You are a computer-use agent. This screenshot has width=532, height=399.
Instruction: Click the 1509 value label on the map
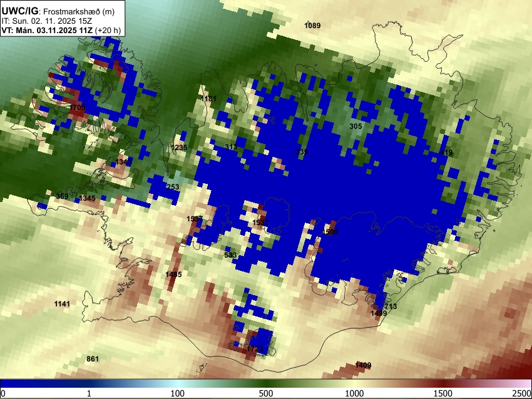(x=330, y=232)
